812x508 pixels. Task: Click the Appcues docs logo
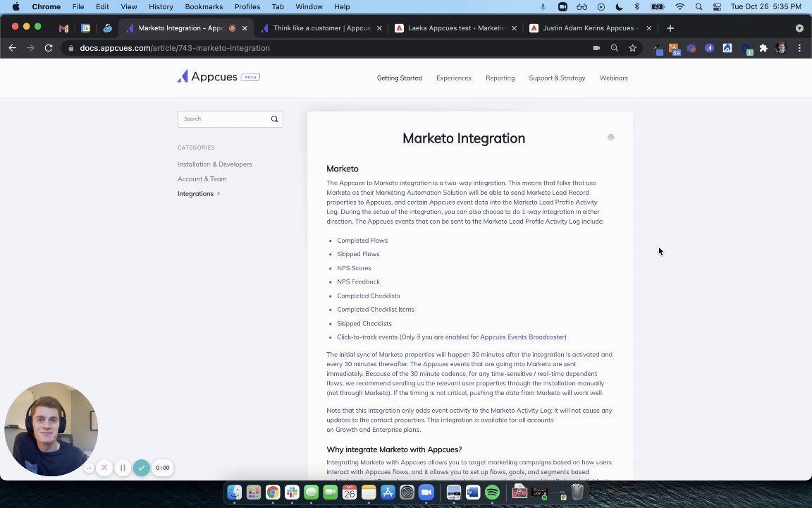tap(219, 77)
